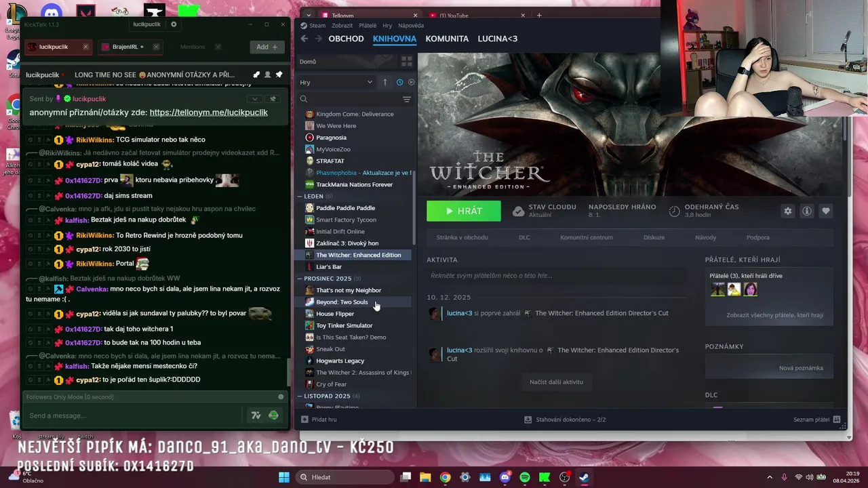Unpin the pinned message from lucikpuclik
Viewport: 868px width, 488px height.
point(273,99)
